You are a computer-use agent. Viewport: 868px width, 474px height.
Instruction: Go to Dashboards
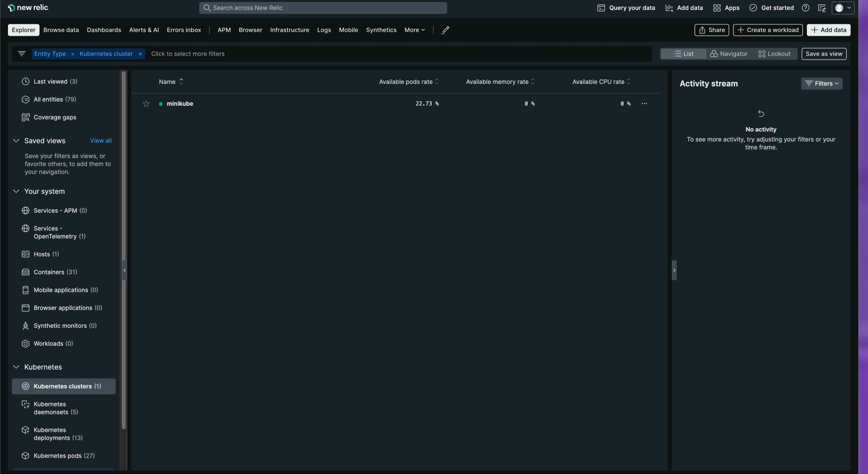coord(104,30)
